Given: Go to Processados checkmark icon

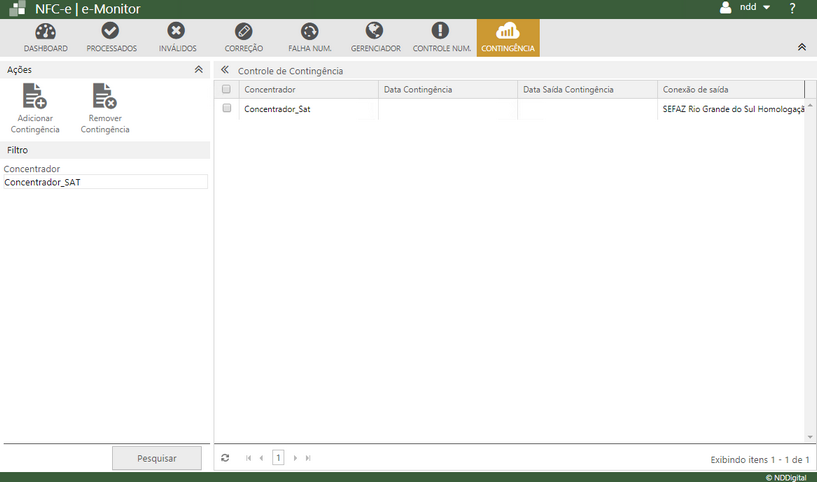Looking at the screenshot, I should (111, 32).
